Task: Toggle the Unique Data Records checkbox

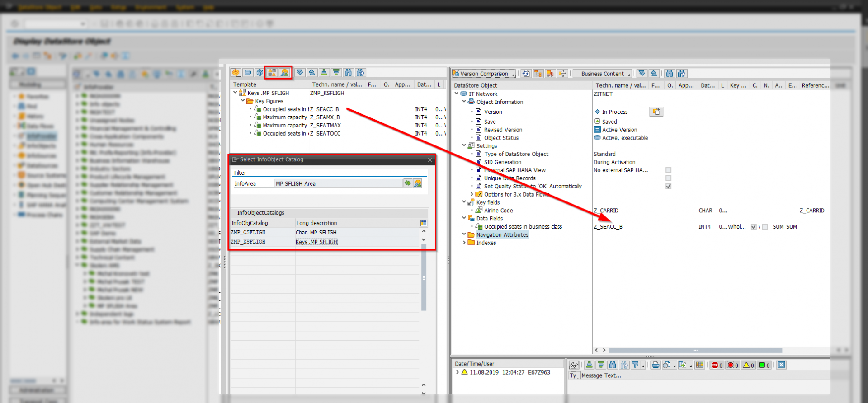Action: 668,178
